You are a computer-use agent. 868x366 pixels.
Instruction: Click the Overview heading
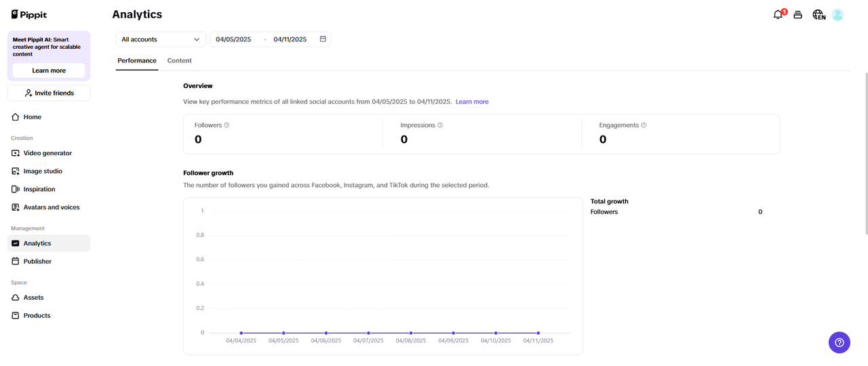click(198, 86)
